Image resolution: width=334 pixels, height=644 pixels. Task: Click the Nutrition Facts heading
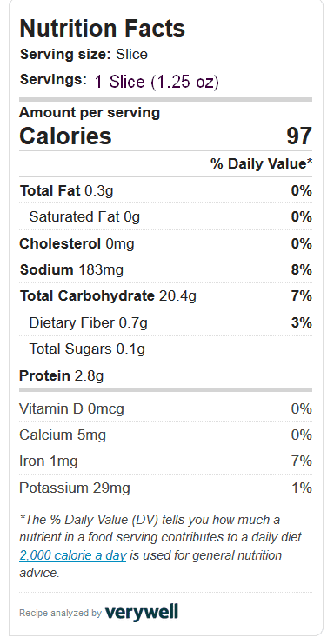(103, 28)
